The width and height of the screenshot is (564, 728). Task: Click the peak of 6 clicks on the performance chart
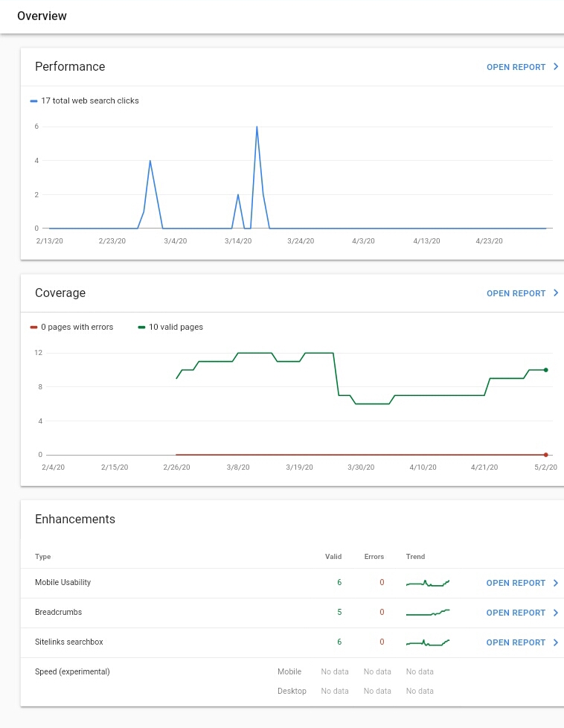pos(257,127)
